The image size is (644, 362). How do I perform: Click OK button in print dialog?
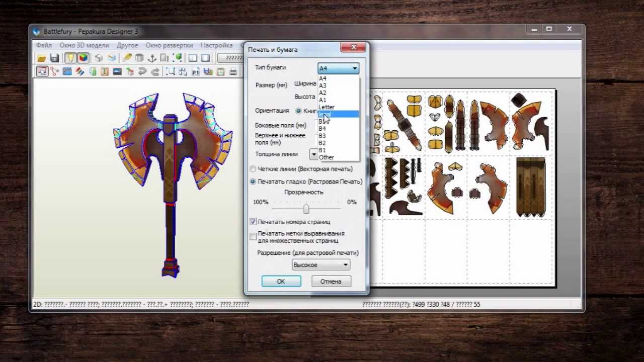point(281,282)
